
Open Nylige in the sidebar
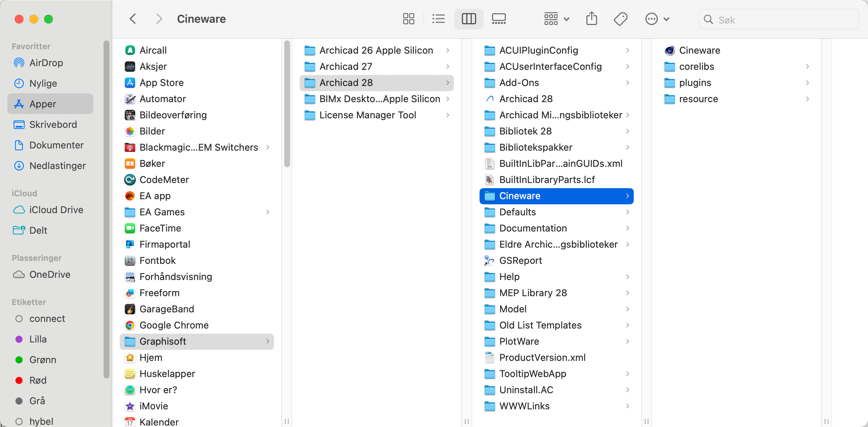pos(50,83)
